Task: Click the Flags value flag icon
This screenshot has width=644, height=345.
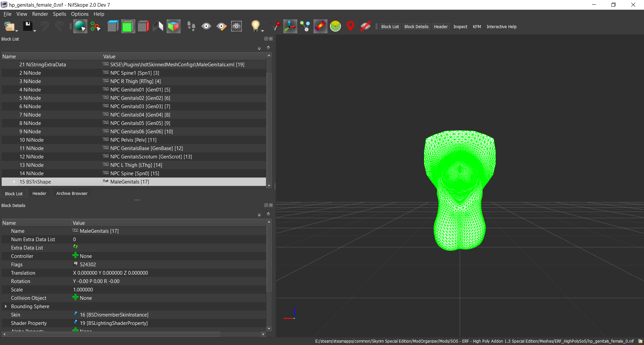Action: [x=75, y=264]
